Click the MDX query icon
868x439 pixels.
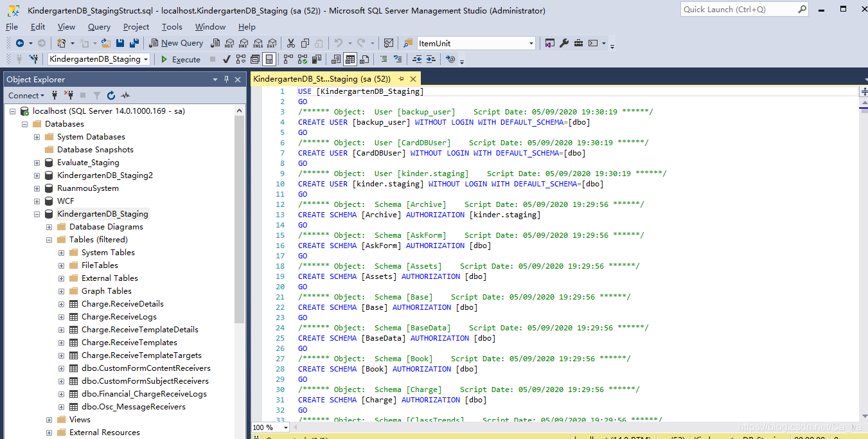(229, 43)
